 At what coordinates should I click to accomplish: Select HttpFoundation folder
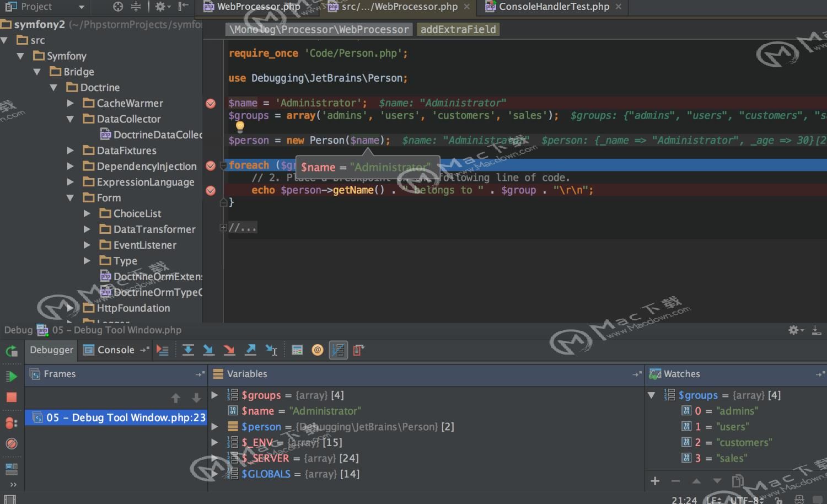point(127,308)
